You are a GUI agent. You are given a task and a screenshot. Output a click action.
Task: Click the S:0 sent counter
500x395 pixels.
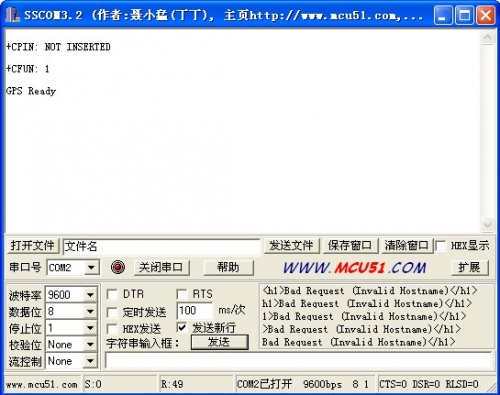(93, 385)
